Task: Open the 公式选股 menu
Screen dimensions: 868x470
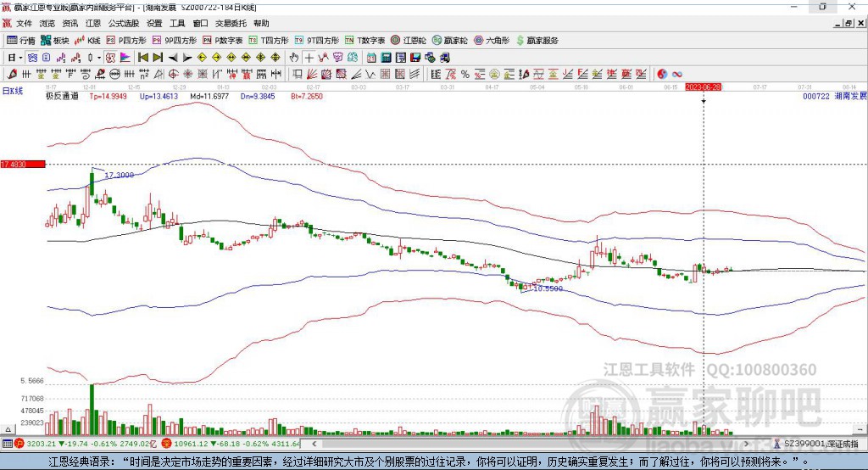Action: (x=124, y=23)
